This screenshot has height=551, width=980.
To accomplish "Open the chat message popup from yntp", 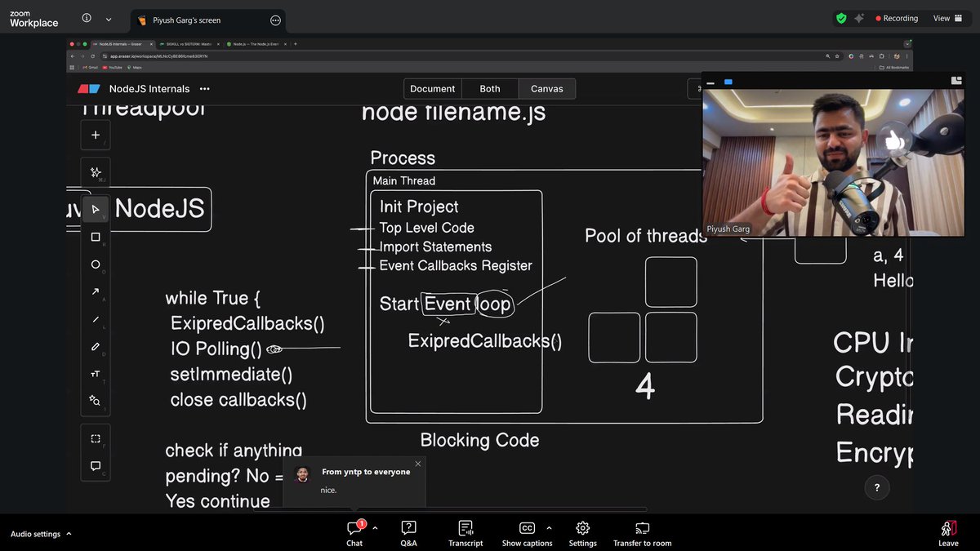I will [x=354, y=482].
